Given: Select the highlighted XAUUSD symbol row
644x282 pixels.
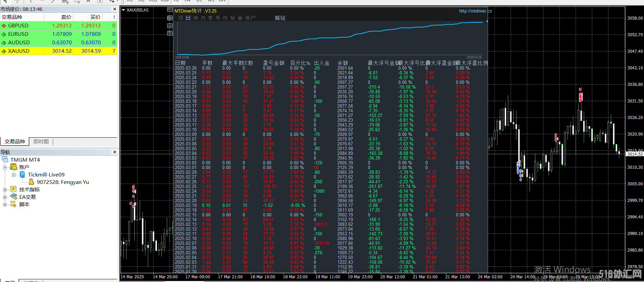Looking at the screenshot, I should pos(59,51).
